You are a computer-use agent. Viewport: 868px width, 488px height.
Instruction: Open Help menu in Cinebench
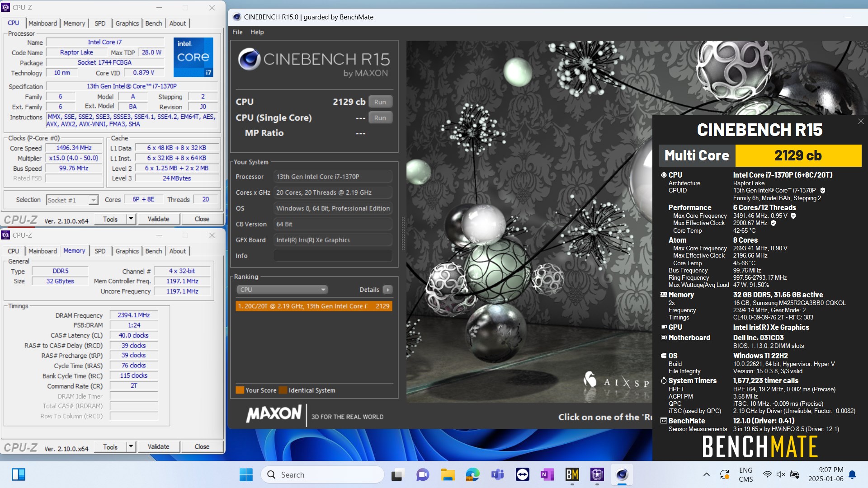coord(257,32)
